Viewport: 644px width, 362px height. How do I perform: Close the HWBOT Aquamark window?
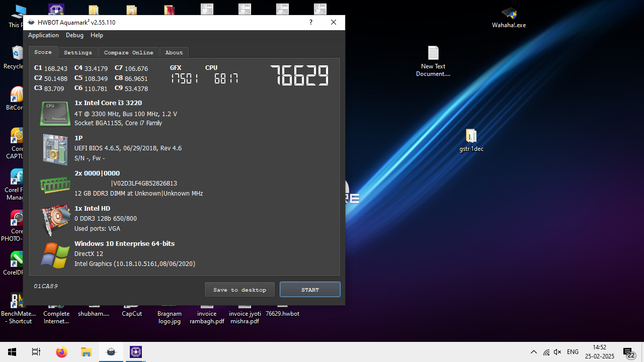click(334, 23)
